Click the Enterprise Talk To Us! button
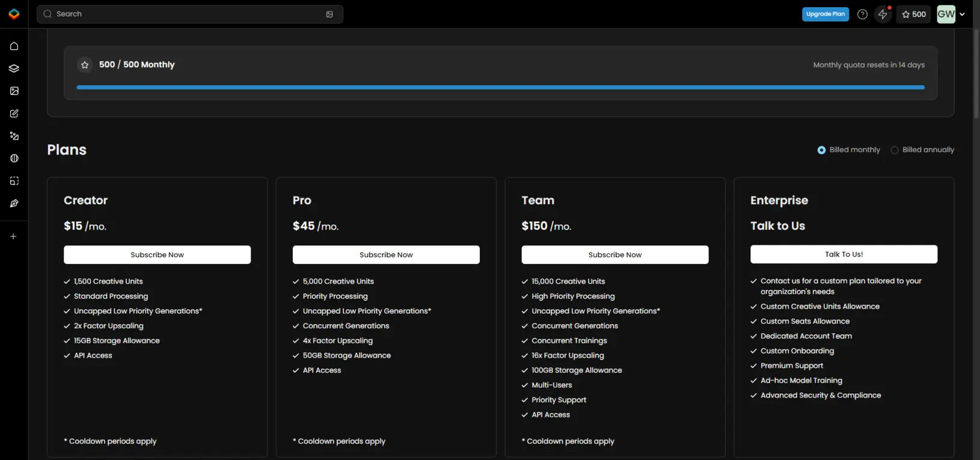This screenshot has height=460, width=980. tap(844, 254)
